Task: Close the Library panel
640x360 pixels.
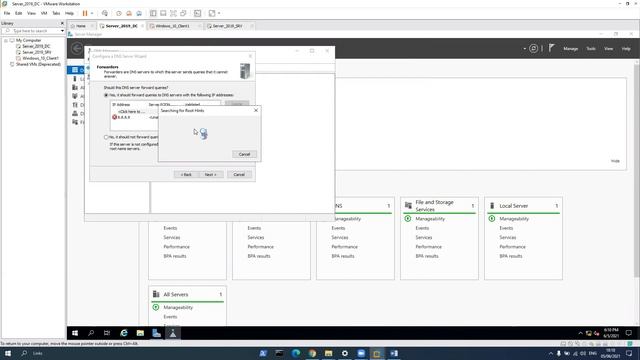Action: point(62,23)
